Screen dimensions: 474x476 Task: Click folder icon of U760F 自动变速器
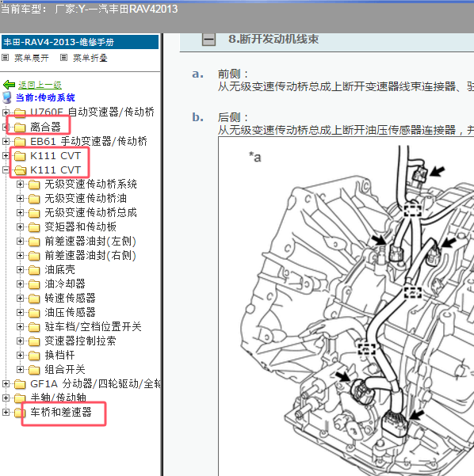20,113
